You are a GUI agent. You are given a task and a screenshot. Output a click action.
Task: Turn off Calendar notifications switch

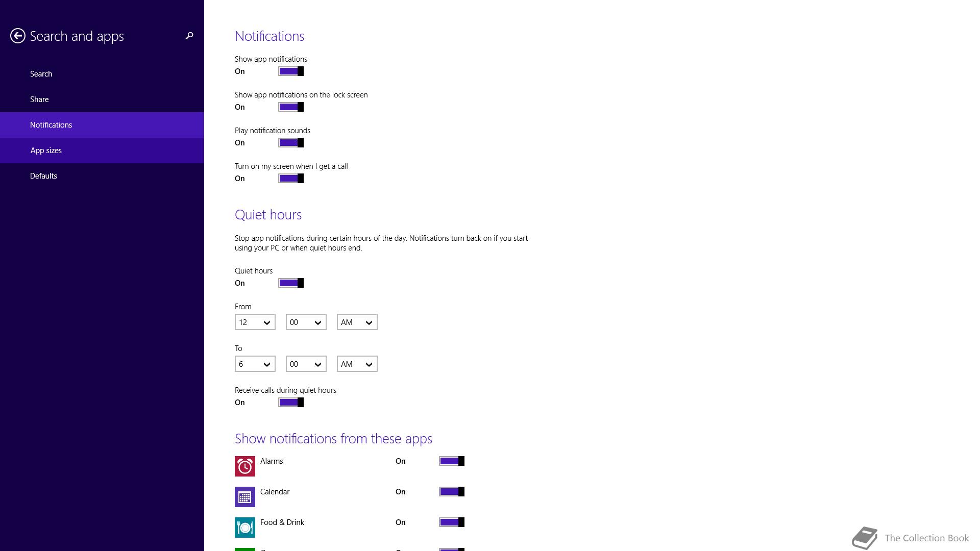(452, 492)
